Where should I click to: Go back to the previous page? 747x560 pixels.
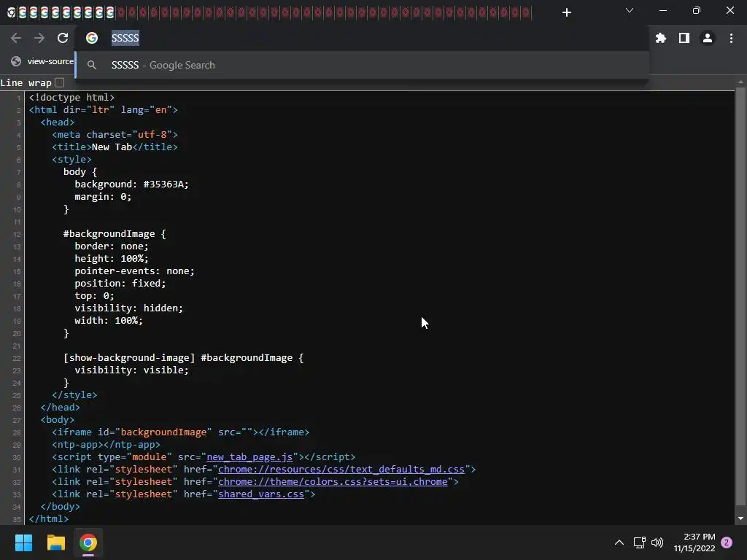tap(16, 38)
